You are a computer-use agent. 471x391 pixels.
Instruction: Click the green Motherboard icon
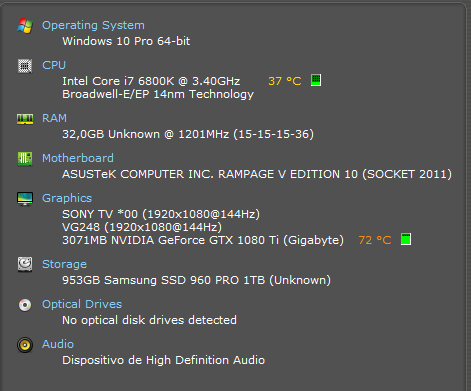coord(25,159)
